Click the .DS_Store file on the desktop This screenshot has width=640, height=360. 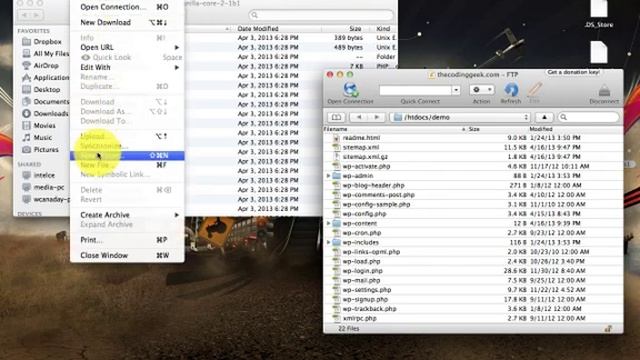(599, 14)
